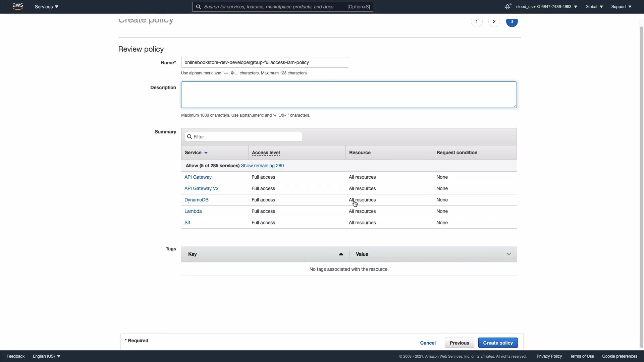The image size is (644, 362).
Task: Click the AWS logo home icon
Action: pyautogui.click(x=18, y=6)
